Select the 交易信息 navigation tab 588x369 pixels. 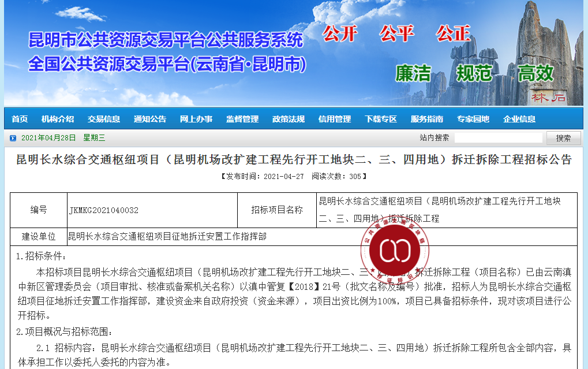pyautogui.click(x=104, y=118)
